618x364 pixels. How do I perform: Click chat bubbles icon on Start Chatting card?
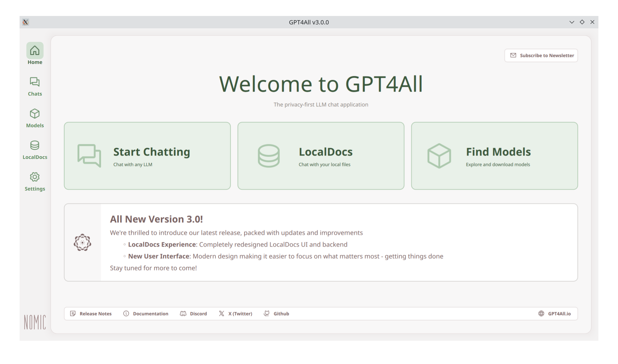(x=89, y=156)
